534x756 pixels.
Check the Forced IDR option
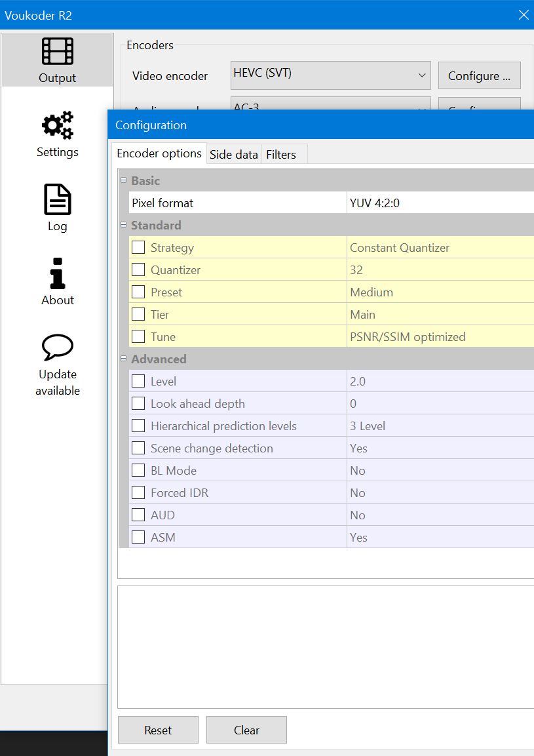point(138,493)
